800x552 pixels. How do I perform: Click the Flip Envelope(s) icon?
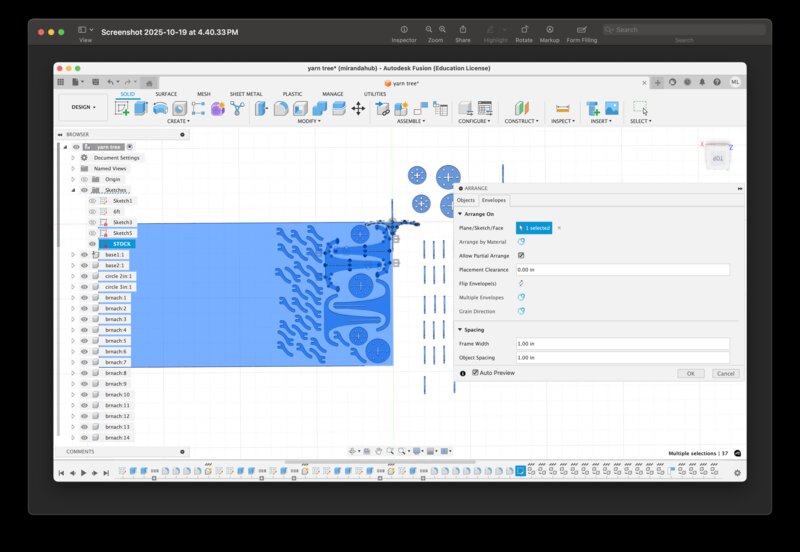pos(521,283)
